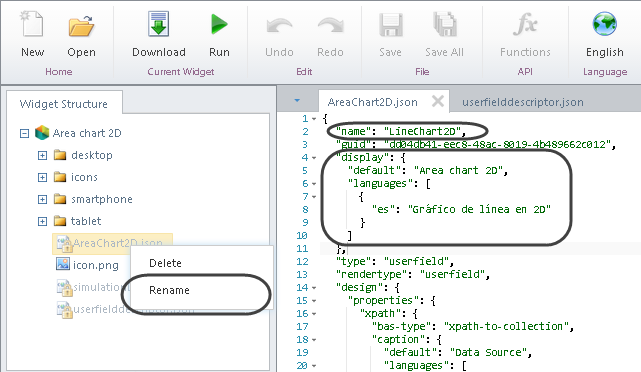
Task: Switch to the AreaChart2D.json tab
Action: [372, 102]
